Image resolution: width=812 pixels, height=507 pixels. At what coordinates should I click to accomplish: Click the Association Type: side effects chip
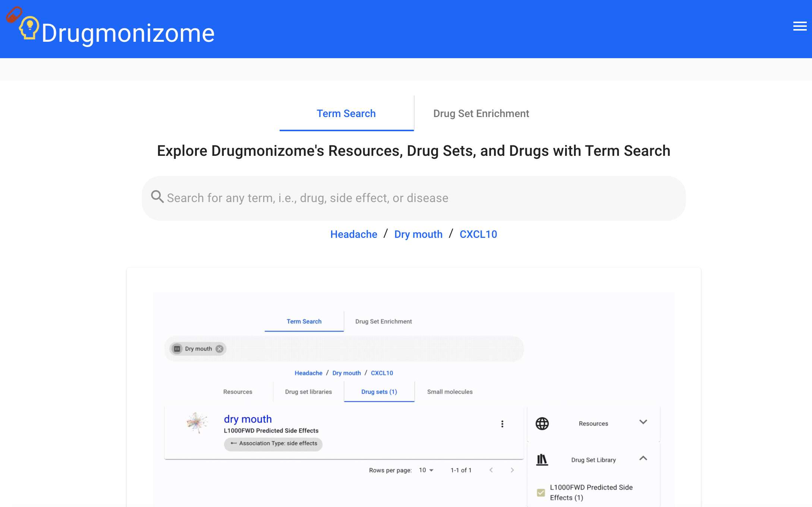click(x=273, y=444)
